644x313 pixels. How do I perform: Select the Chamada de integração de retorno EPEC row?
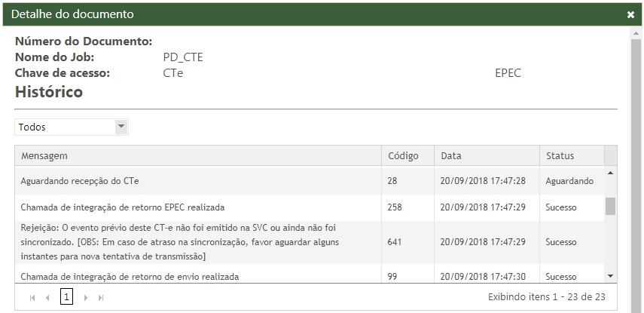[197, 207]
